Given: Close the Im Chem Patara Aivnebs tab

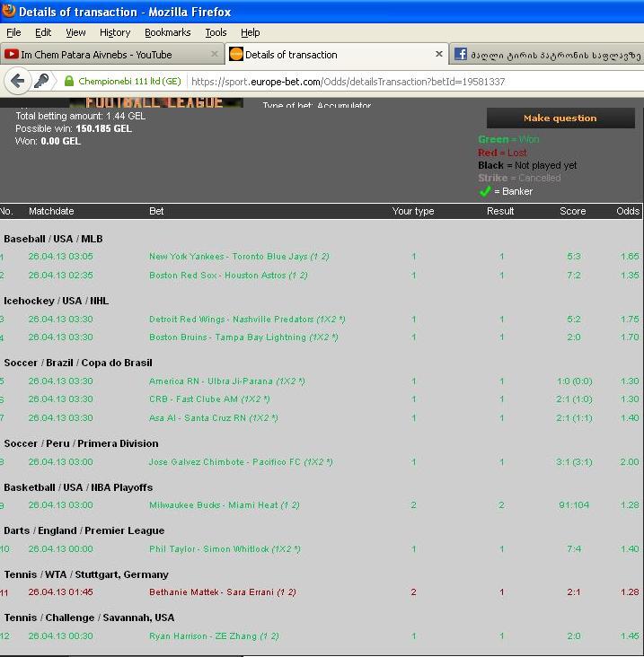Looking at the screenshot, I should click(x=215, y=54).
